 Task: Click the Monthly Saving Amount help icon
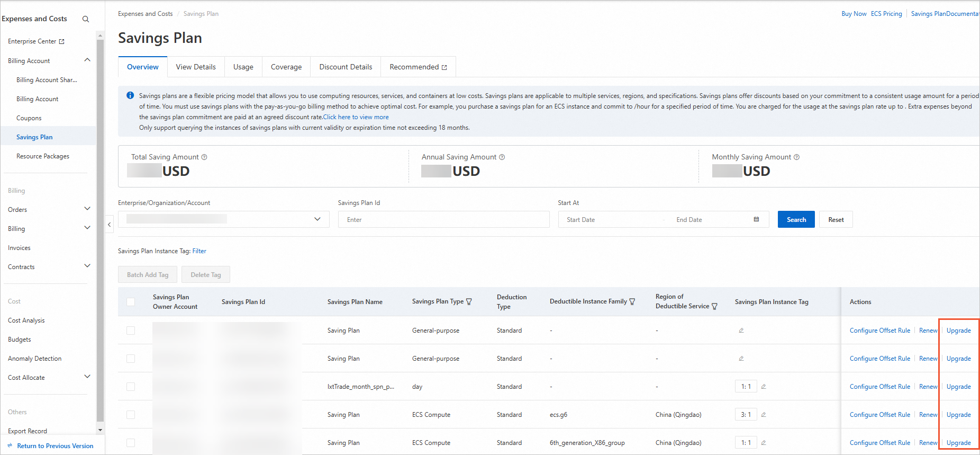coord(797,157)
